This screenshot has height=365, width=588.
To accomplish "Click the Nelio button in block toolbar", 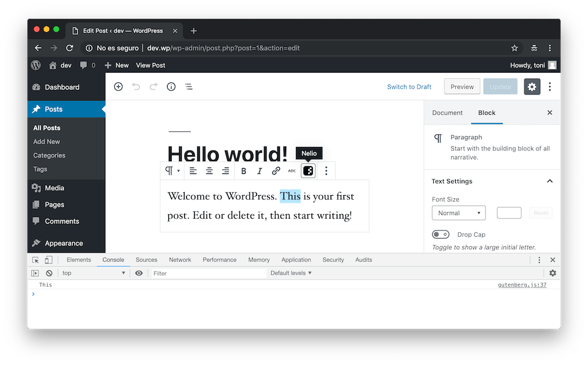I will [308, 171].
